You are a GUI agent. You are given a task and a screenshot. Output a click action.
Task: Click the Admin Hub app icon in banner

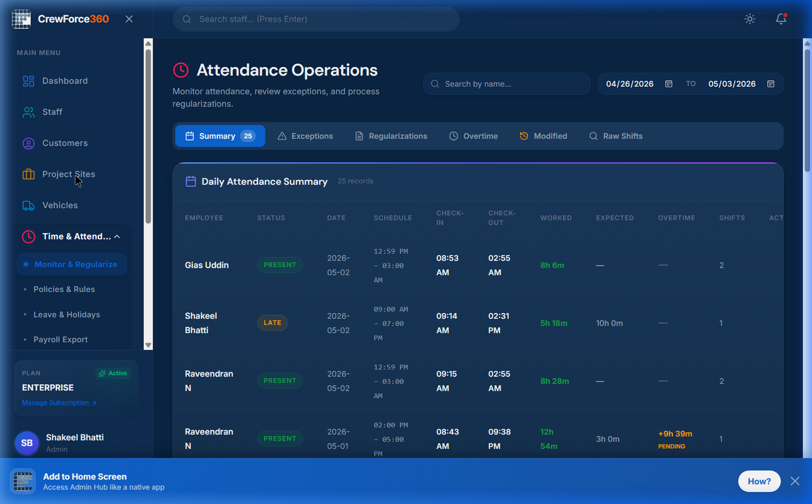tap(23, 481)
